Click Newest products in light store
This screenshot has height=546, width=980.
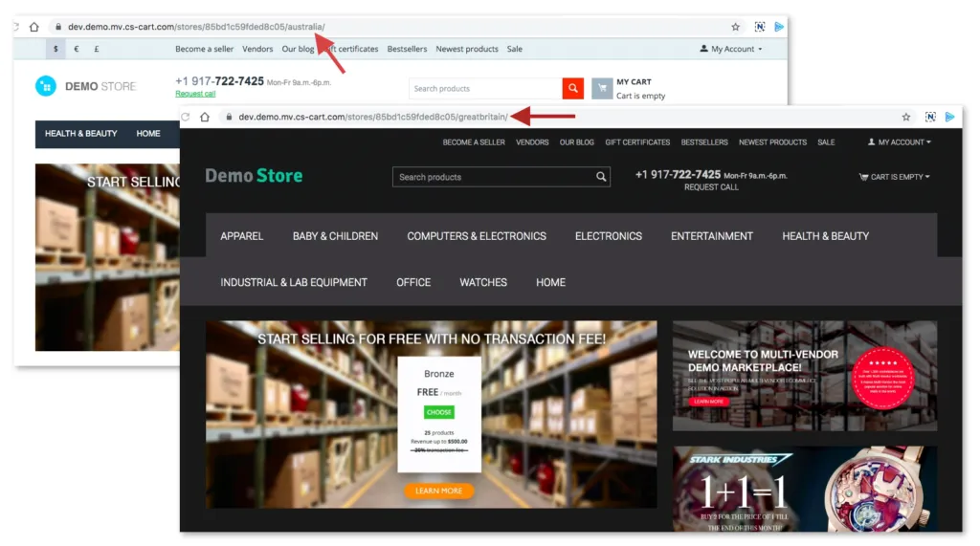tap(467, 49)
